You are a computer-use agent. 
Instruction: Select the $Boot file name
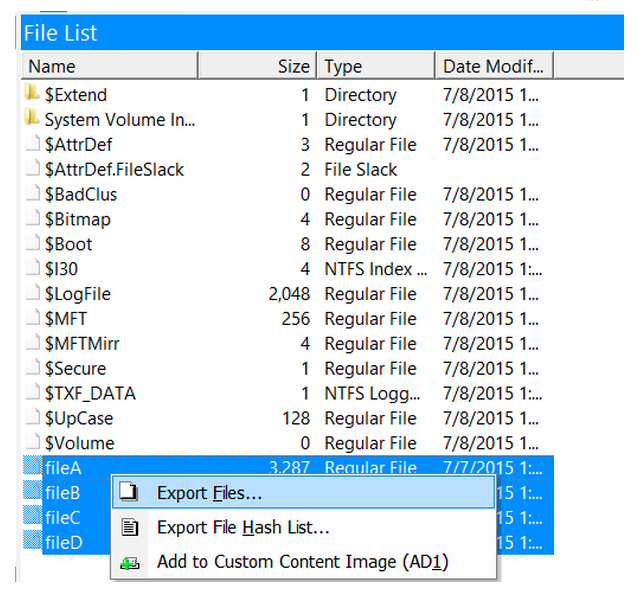(69, 244)
